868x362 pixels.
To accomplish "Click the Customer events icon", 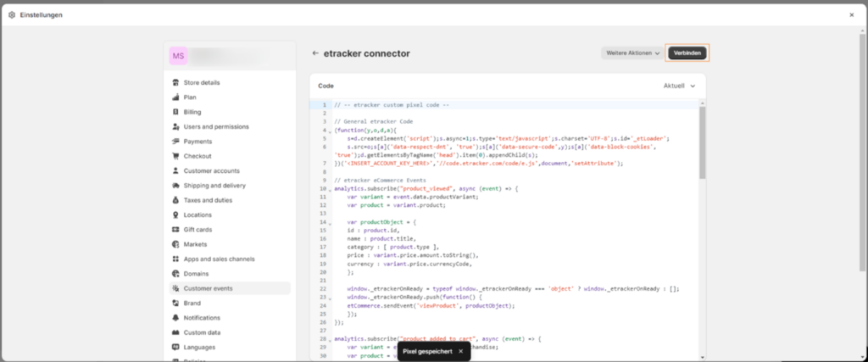I will 175,288.
